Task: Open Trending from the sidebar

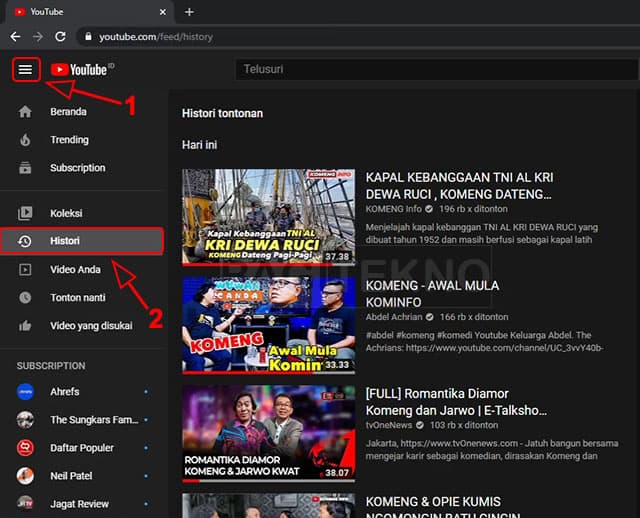Action: click(84, 140)
